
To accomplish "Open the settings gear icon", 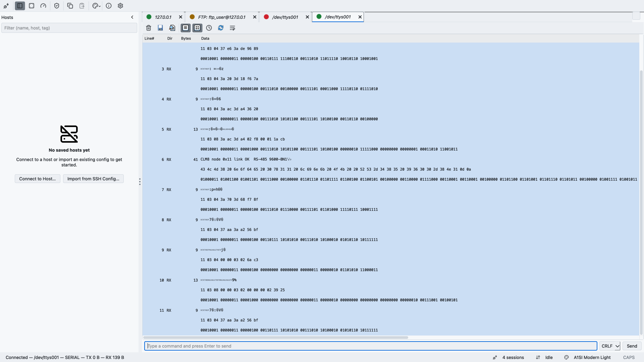I will click(120, 6).
